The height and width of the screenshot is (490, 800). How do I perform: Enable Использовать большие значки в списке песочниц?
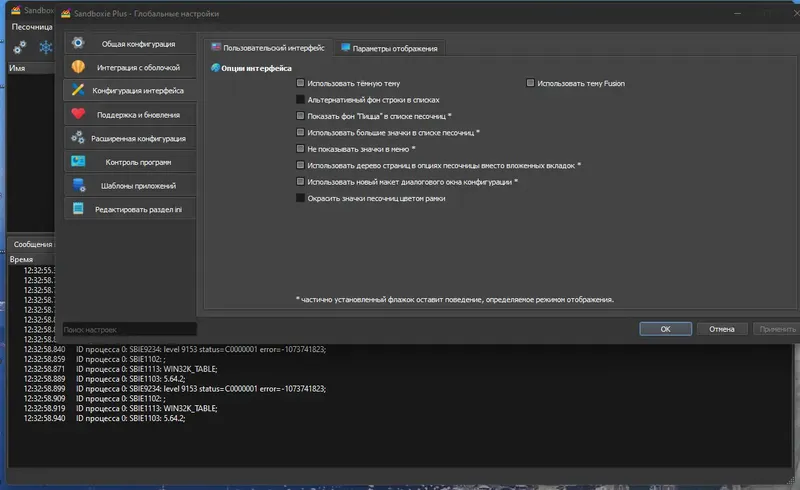(300, 132)
